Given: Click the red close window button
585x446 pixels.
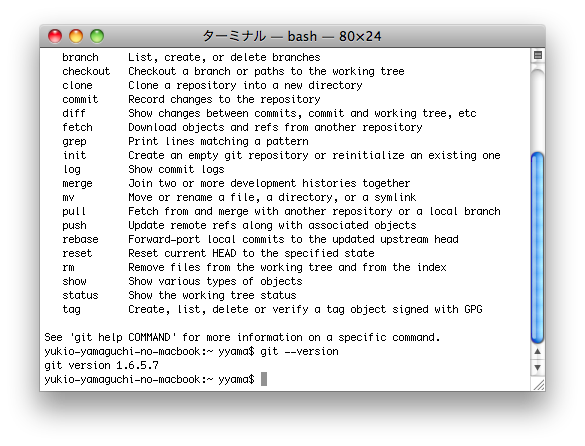Looking at the screenshot, I should click(55, 36).
